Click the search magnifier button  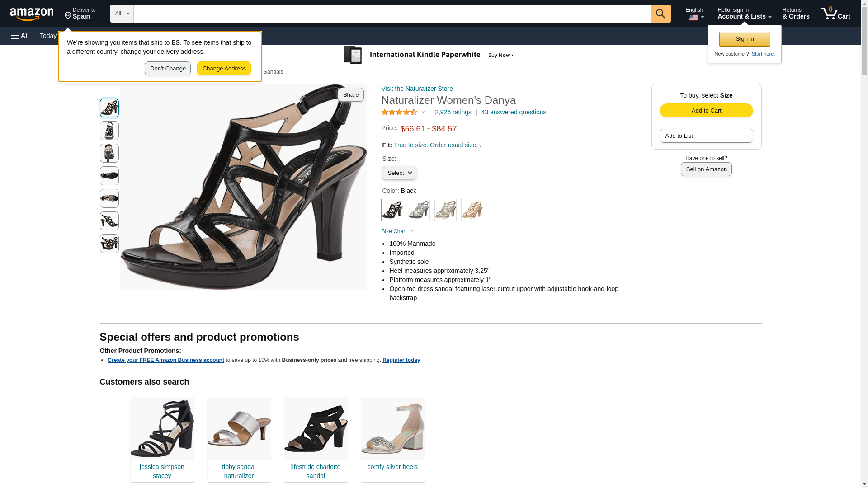pos(660,14)
